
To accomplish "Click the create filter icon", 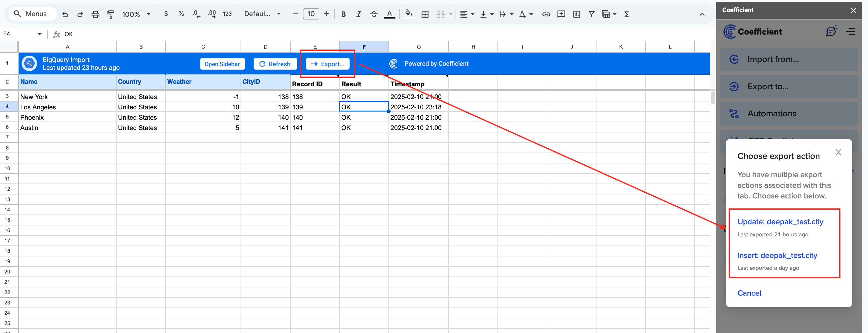I will (x=591, y=14).
